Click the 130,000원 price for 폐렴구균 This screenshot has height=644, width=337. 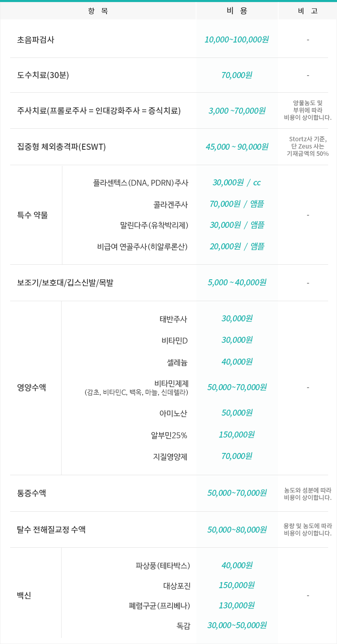237,606
